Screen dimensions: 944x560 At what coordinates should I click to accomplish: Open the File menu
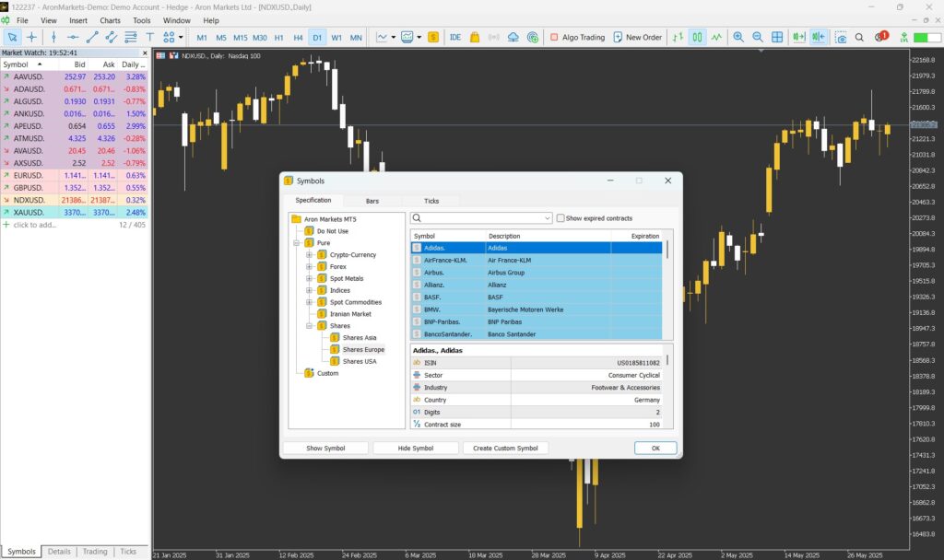click(x=22, y=20)
